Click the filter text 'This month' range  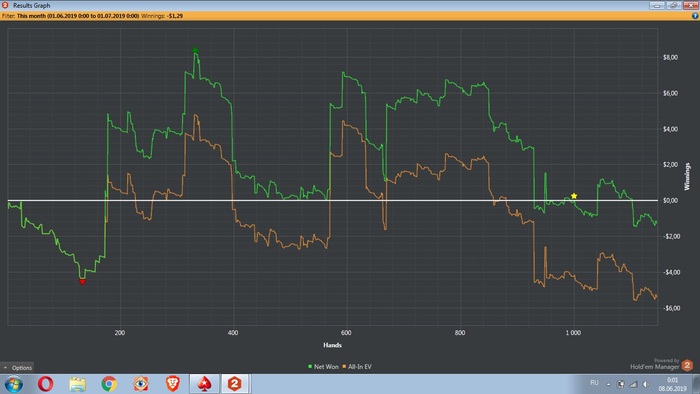click(x=78, y=16)
